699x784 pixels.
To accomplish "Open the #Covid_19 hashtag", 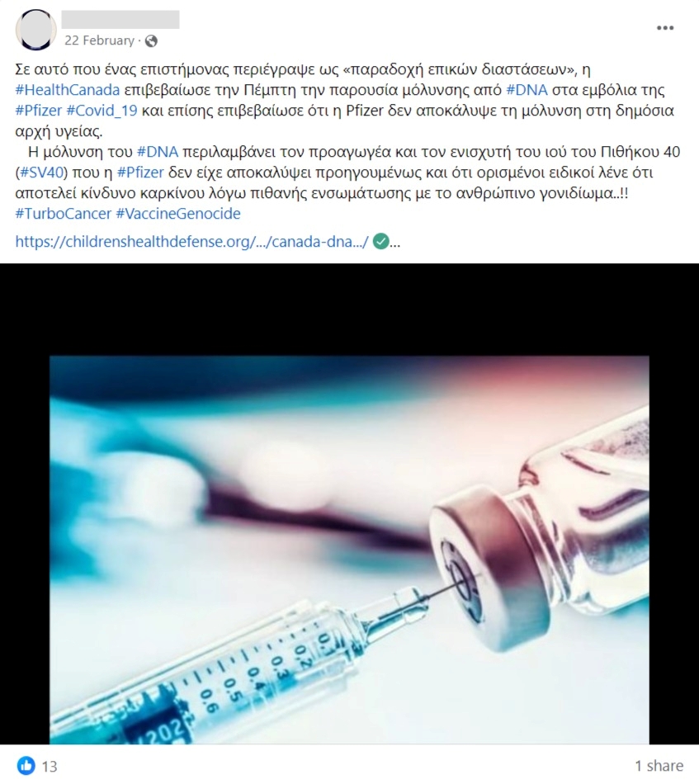I will (102, 111).
